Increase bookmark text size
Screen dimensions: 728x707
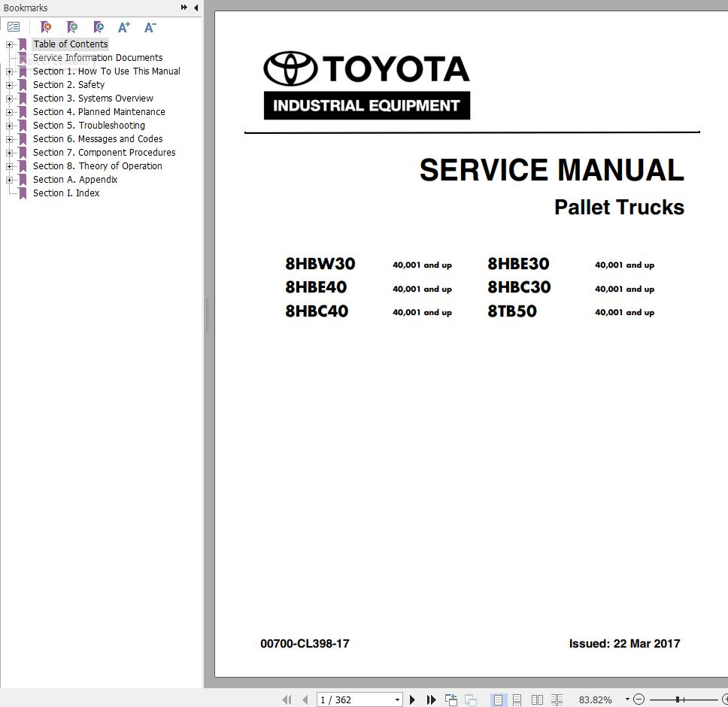point(124,27)
